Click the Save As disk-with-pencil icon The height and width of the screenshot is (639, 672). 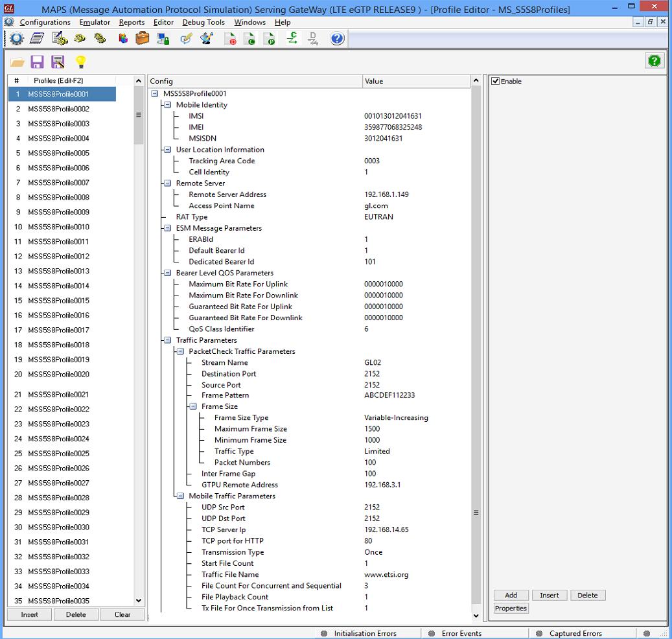click(58, 60)
